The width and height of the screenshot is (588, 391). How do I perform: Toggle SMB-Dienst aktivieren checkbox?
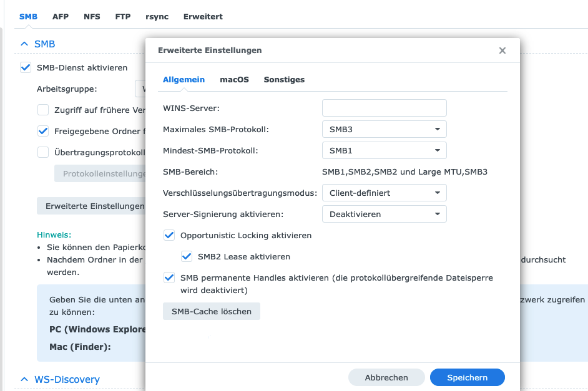[26, 67]
